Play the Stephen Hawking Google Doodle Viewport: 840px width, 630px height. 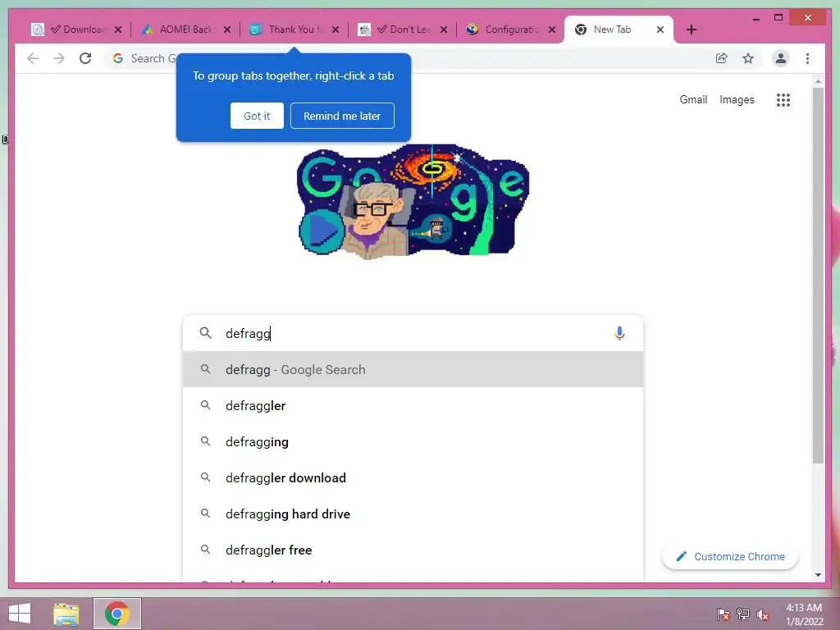(322, 232)
